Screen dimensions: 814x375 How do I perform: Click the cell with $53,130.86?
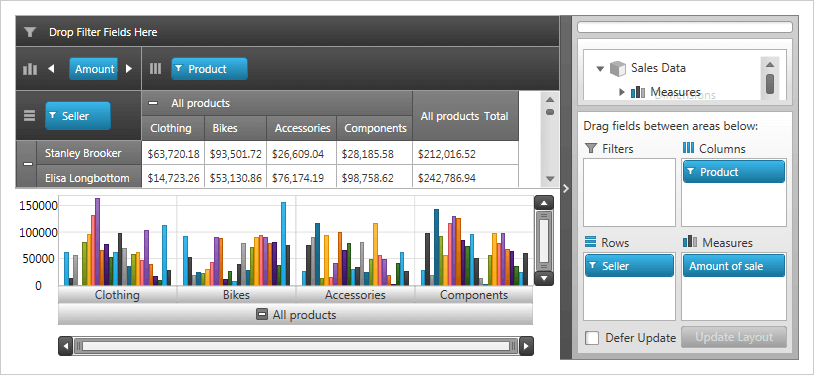click(236, 178)
